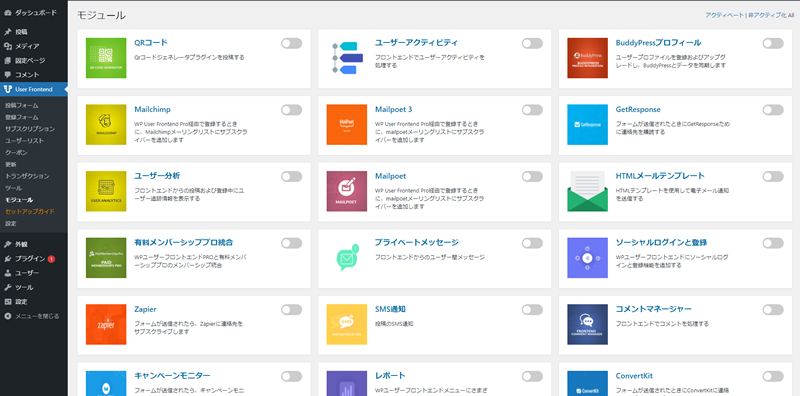Enable the プライベートメッセージ module toggle
The width and height of the screenshot is (800, 396).
tap(532, 243)
